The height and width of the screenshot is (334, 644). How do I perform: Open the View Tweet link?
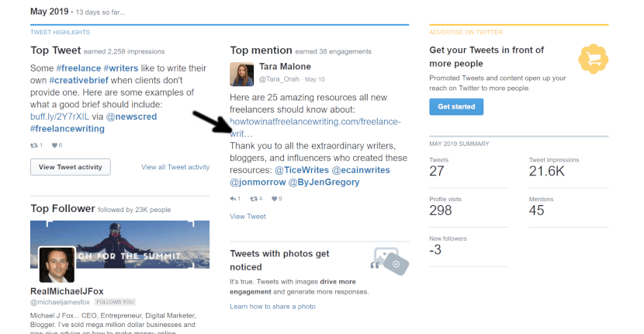click(x=248, y=217)
